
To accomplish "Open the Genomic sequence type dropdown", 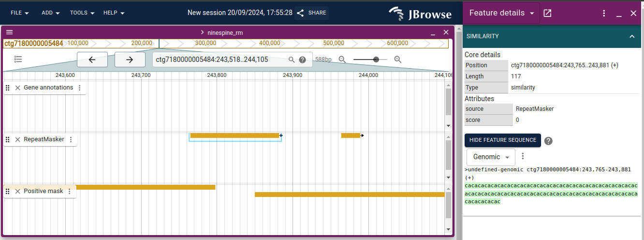I will coord(491,157).
